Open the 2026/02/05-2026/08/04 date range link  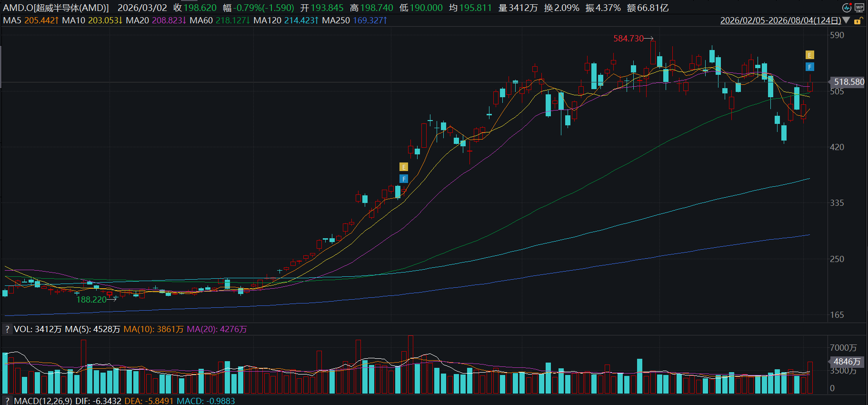pos(780,20)
